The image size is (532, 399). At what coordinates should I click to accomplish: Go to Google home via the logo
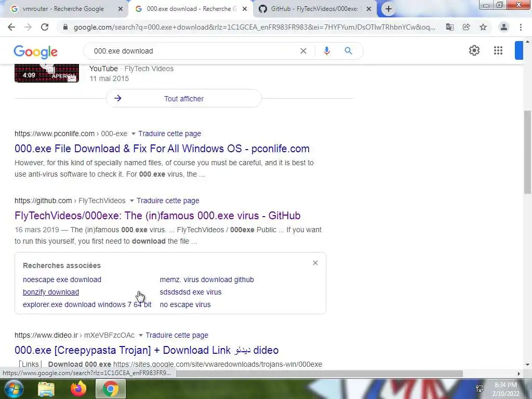pyautogui.click(x=36, y=52)
